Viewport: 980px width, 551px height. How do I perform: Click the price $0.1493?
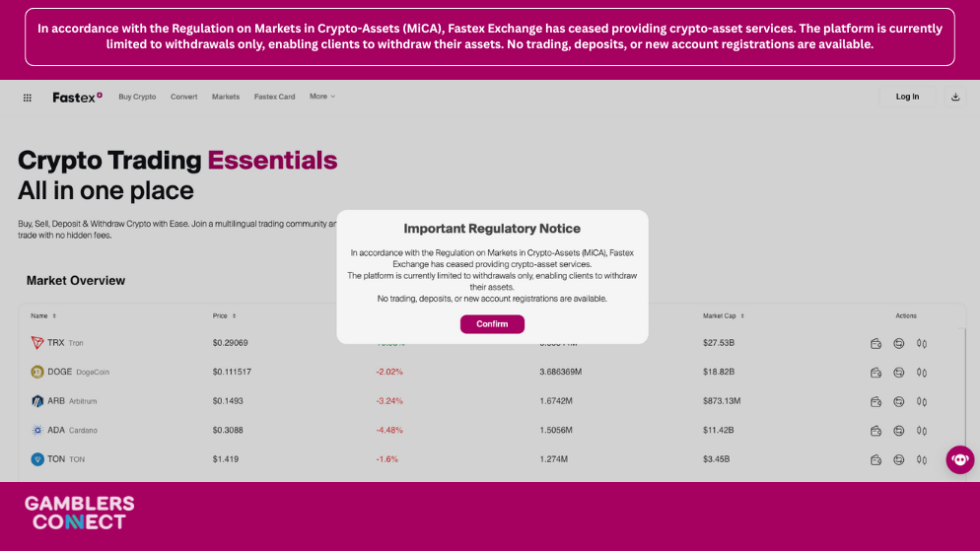(228, 401)
